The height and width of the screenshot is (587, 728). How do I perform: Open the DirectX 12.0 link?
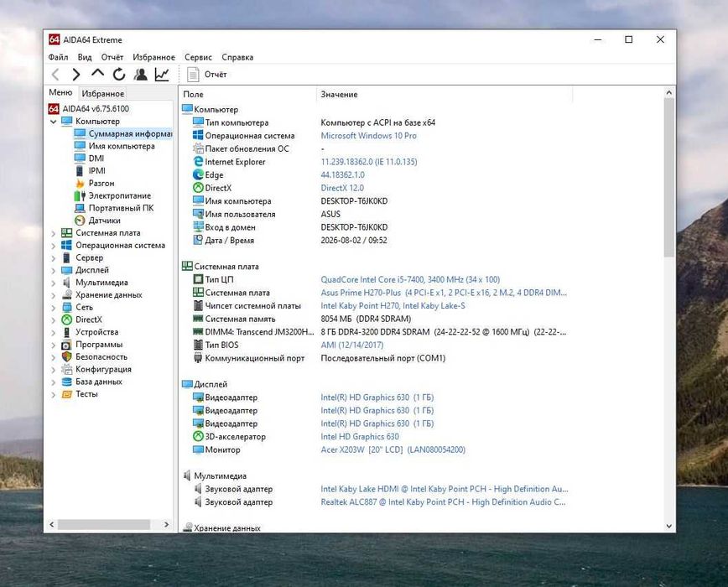(x=342, y=188)
